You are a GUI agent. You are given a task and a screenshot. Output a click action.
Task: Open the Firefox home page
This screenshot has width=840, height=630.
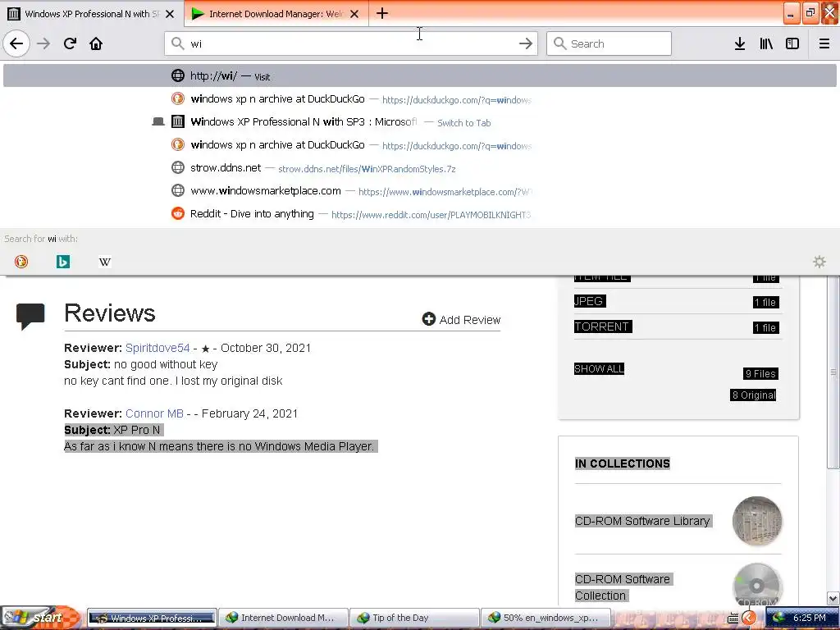coord(96,43)
